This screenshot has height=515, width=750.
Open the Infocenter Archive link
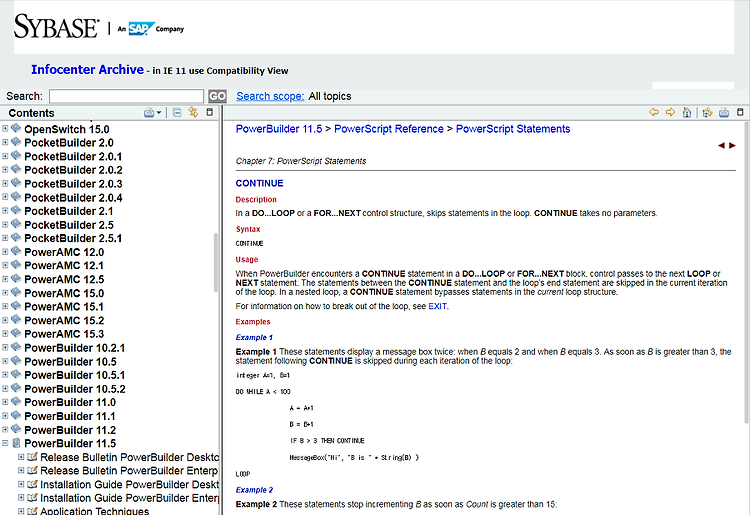(x=88, y=70)
